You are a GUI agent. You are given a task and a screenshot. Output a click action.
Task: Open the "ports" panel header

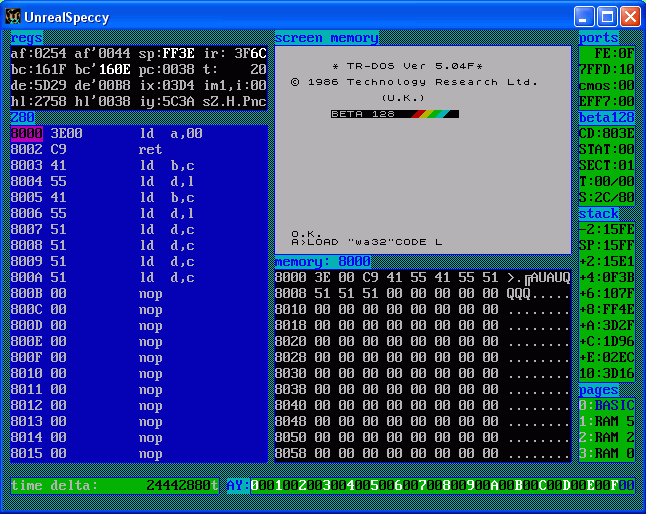click(598, 38)
